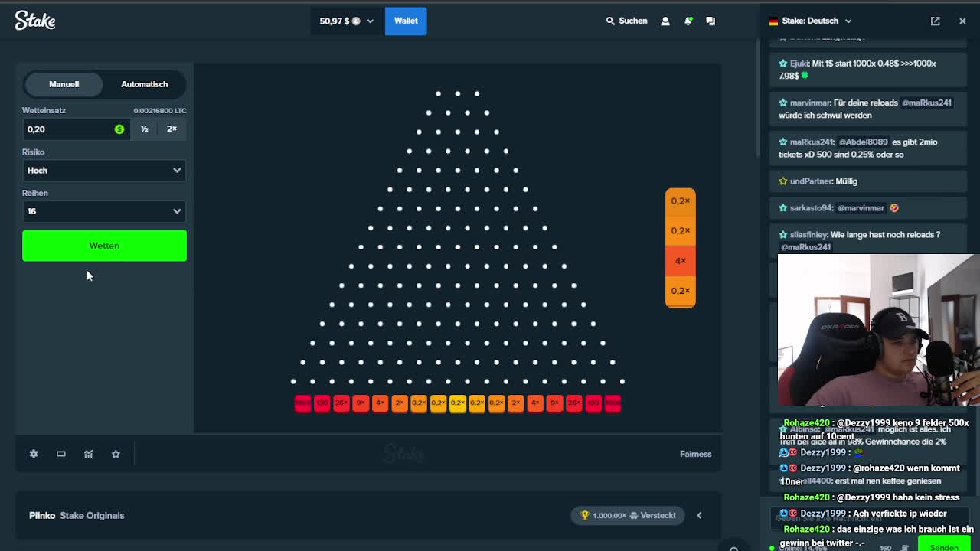The image size is (980, 551).
Task: Open the Stake logo home link
Action: [35, 21]
